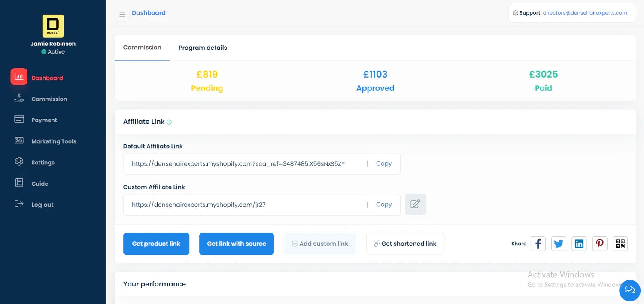Image resolution: width=644 pixels, height=304 pixels.
Task: Copy the default affiliate link
Action: 383,163
